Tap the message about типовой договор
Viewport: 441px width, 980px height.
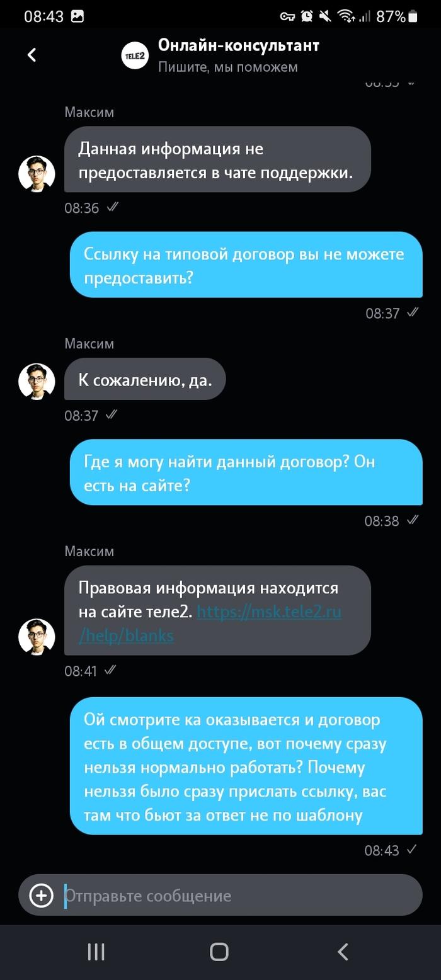pos(246,265)
